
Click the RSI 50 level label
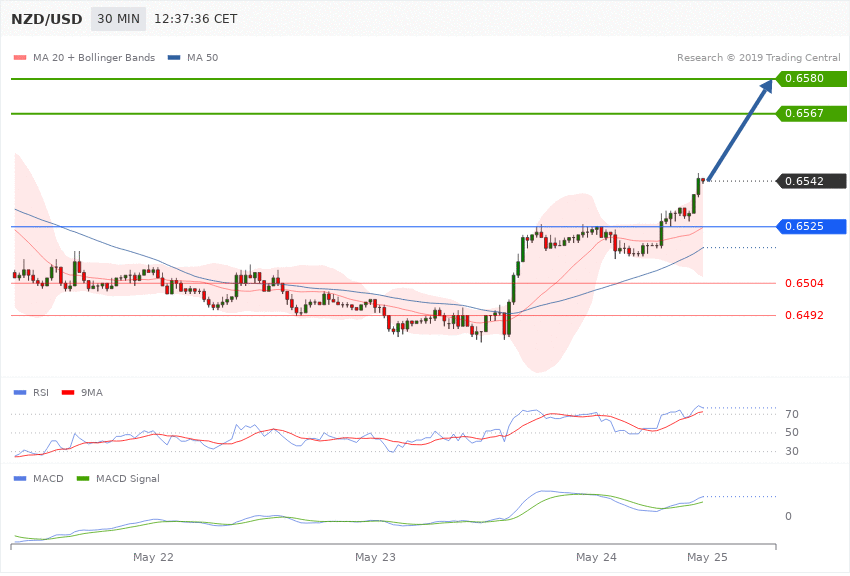(791, 432)
